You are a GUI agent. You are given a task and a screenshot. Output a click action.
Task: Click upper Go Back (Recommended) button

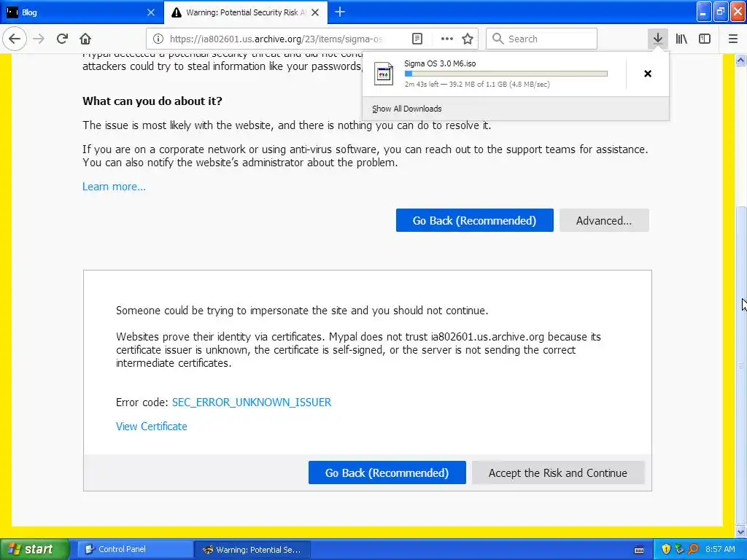(474, 220)
